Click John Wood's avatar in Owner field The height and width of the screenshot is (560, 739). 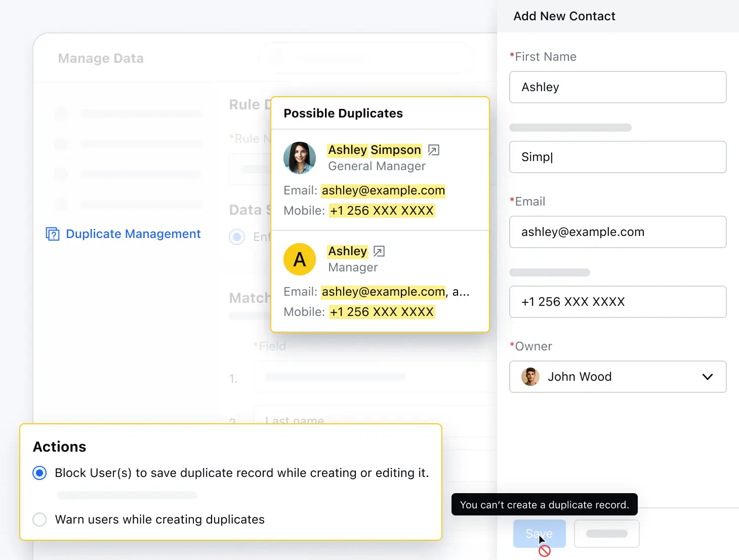[x=530, y=377]
